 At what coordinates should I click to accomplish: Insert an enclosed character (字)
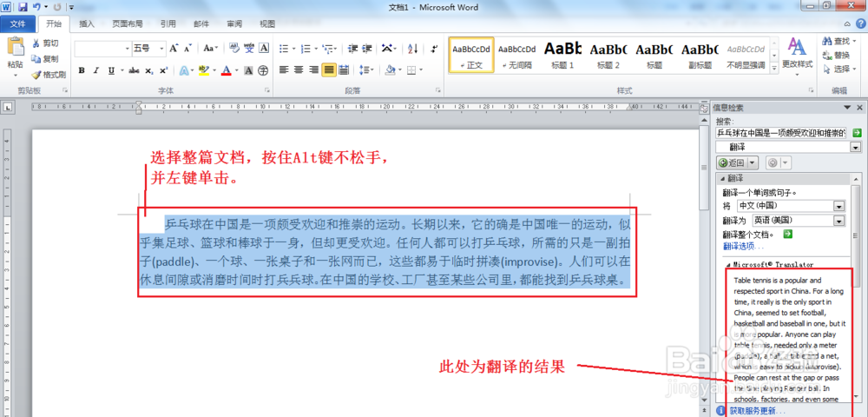[x=264, y=70]
